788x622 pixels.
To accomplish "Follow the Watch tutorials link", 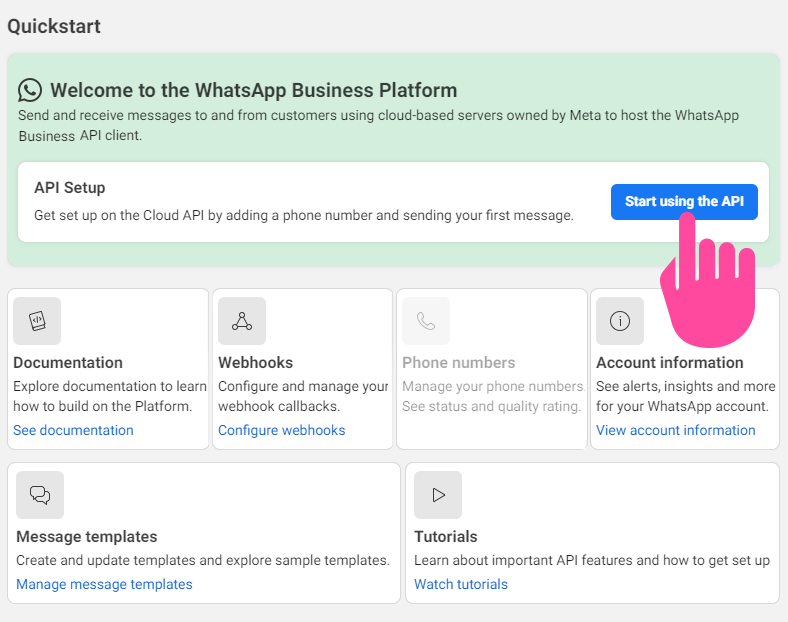I will coord(461,584).
